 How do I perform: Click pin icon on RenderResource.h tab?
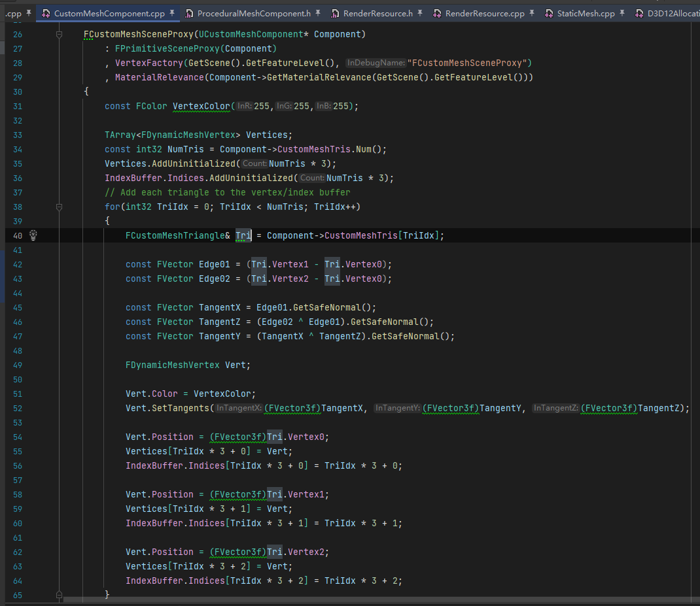(x=420, y=13)
